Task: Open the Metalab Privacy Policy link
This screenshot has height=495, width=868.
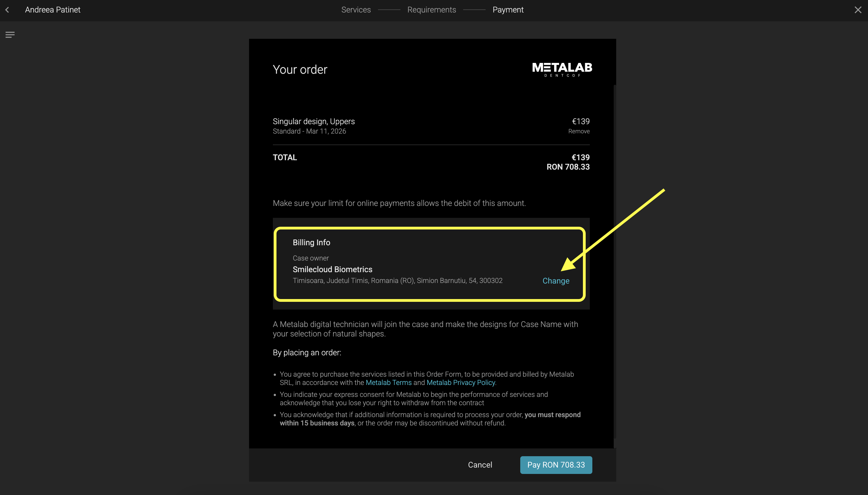Action: pyautogui.click(x=461, y=382)
